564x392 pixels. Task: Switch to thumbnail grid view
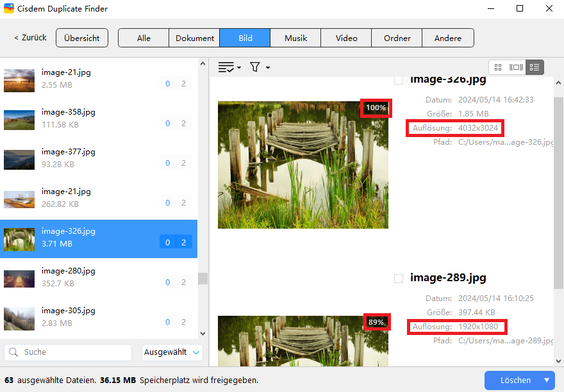(x=498, y=67)
